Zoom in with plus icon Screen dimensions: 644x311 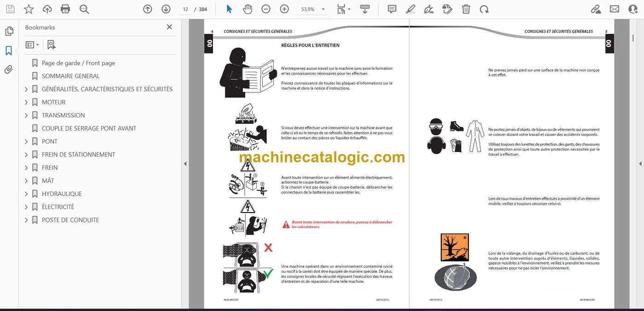click(284, 9)
